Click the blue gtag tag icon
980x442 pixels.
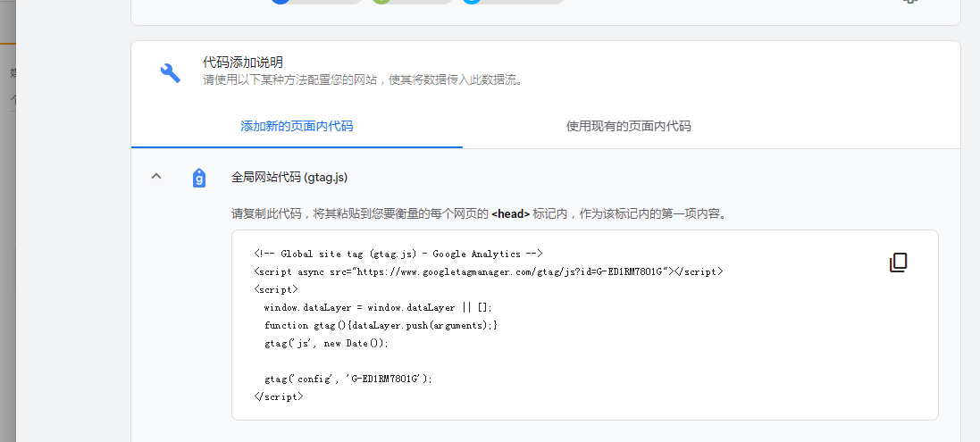click(198, 178)
